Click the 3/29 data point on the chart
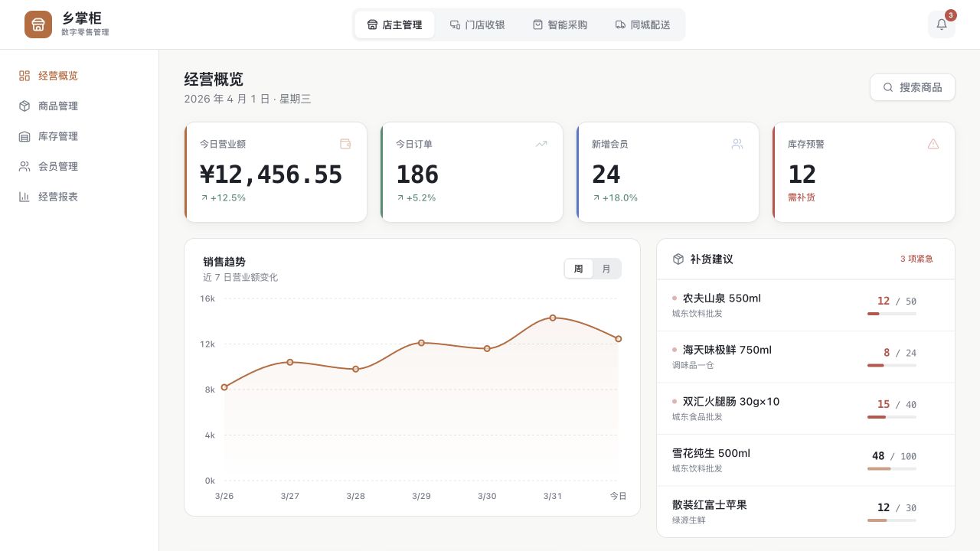This screenshot has width=980, height=551. coord(421,343)
